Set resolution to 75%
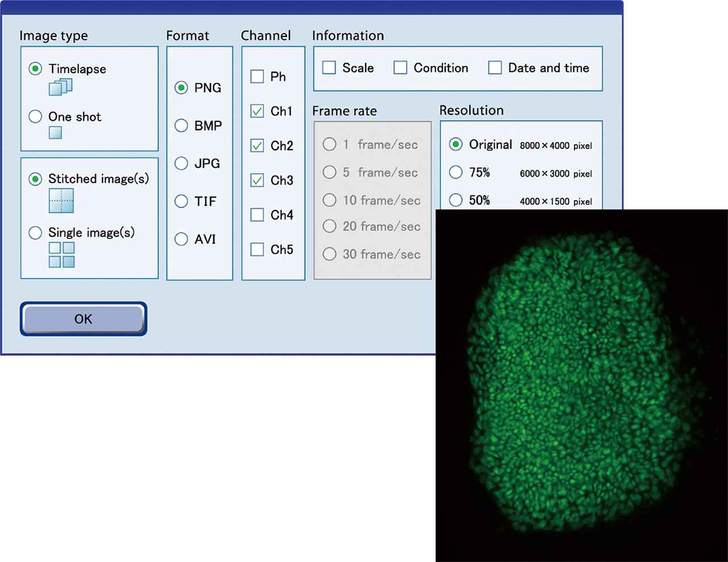 [456, 172]
